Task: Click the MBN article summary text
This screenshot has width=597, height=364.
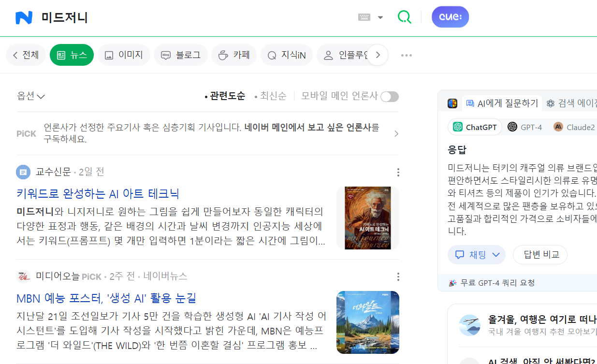Action: click(x=171, y=331)
